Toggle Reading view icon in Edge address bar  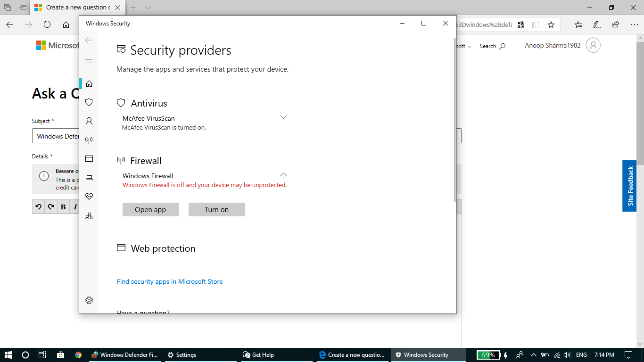tap(536, 25)
